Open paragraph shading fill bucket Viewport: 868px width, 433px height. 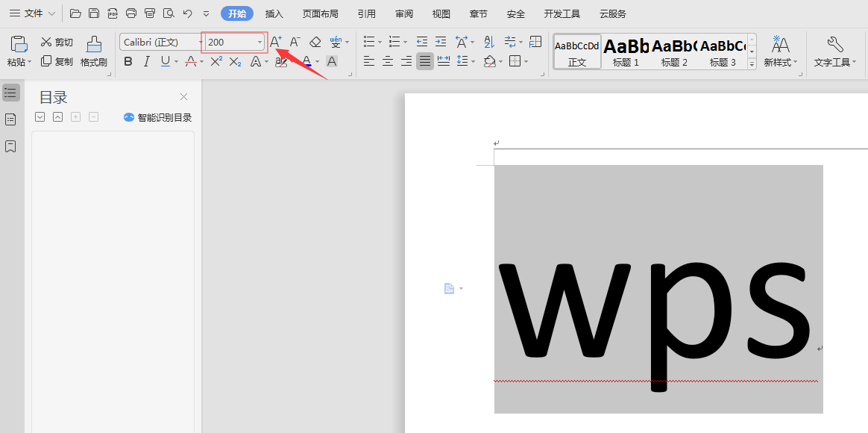(489, 61)
